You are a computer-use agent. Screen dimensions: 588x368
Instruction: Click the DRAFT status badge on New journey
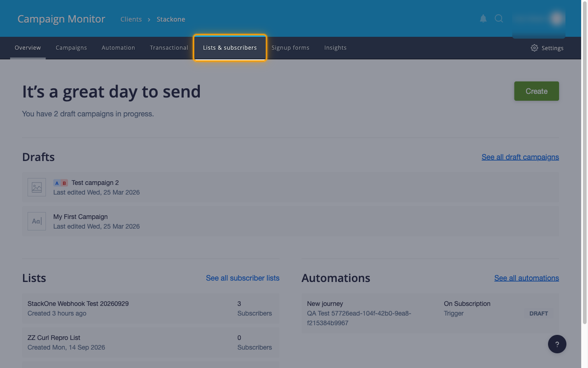point(539,313)
